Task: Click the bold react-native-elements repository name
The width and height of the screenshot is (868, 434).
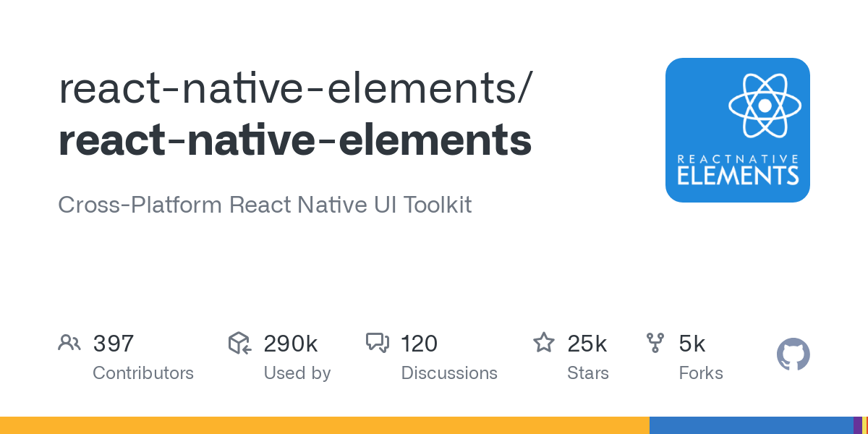Action: [x=294, y=140]
